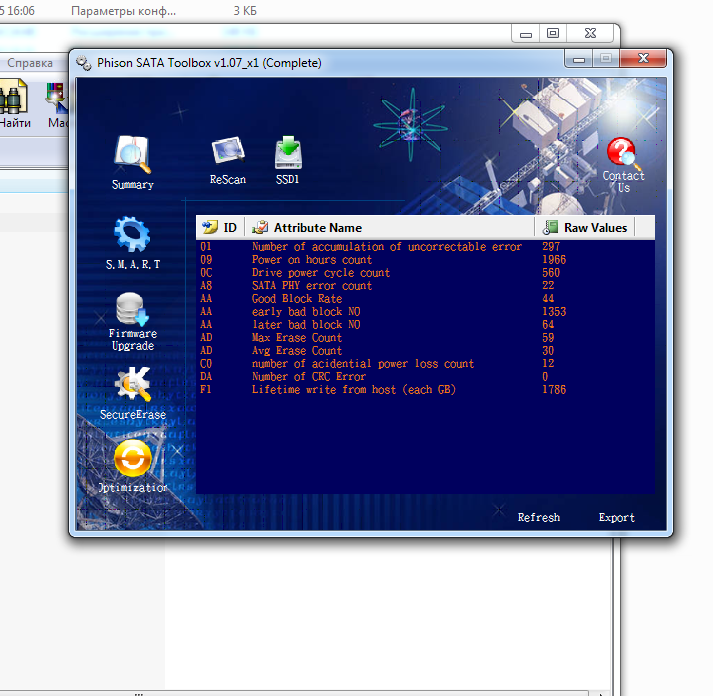Select 'Good Block Rate' row
The image size is (713, 696).
[x=425, y=299]
